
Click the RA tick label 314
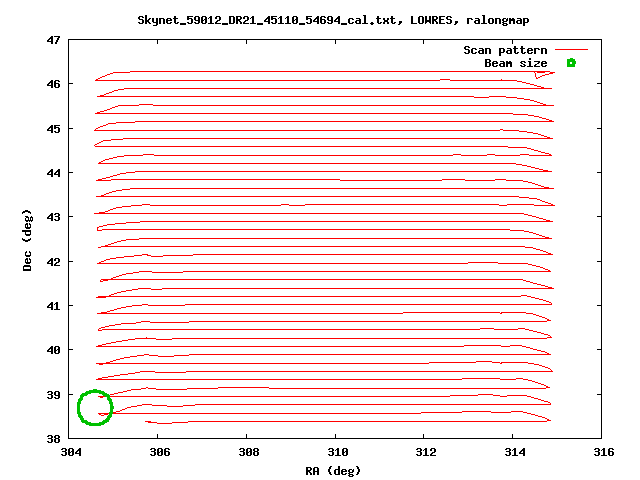pos(515,452)
